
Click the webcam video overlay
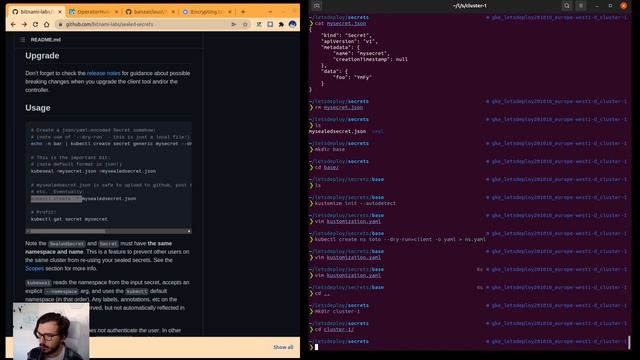[x=51, y=331]
